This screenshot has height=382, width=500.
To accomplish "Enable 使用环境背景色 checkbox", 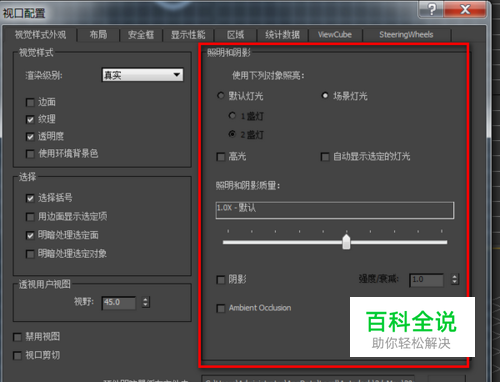I will click(30, 154).
